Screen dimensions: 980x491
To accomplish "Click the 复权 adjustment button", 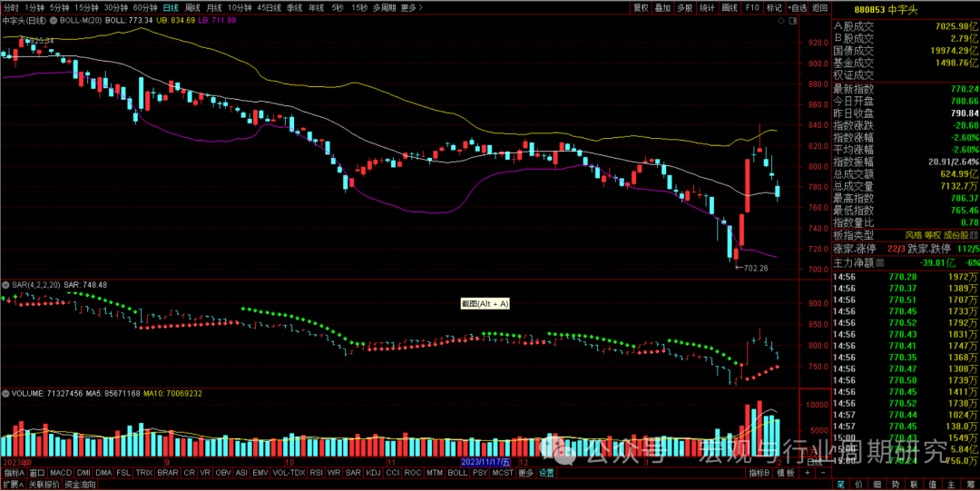I will (x=641, y=7).
